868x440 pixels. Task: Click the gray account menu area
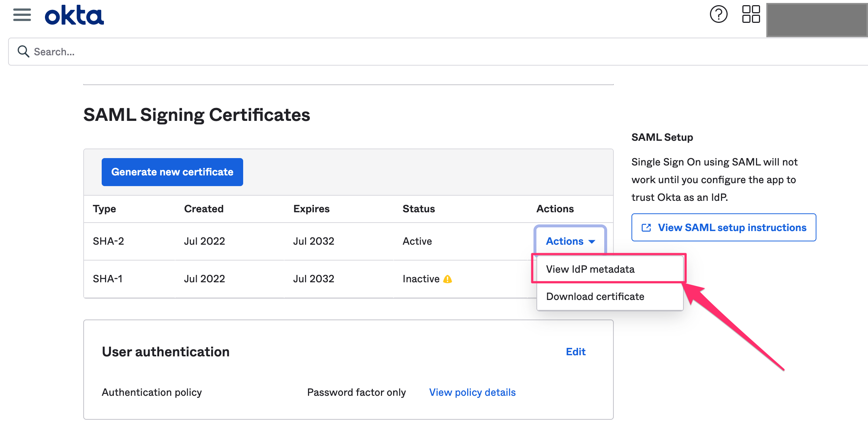(x=816, y=20)
